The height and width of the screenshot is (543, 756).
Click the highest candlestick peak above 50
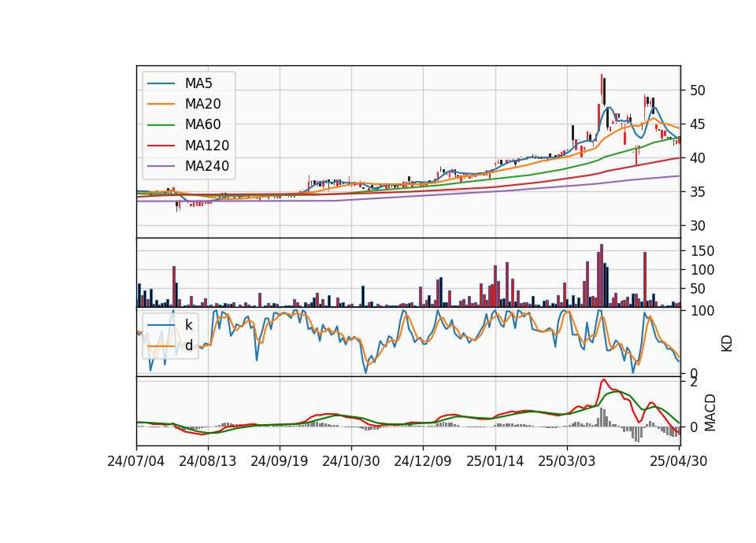coord(602,89)
